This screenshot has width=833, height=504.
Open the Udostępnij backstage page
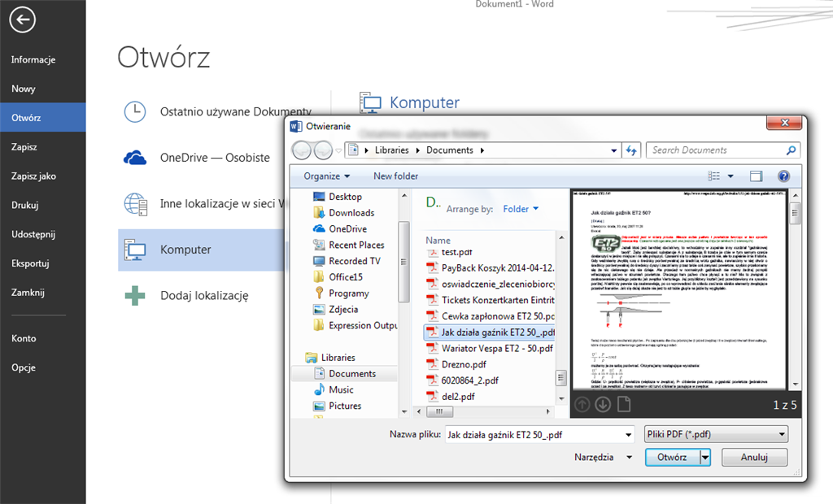click(33, 234)
